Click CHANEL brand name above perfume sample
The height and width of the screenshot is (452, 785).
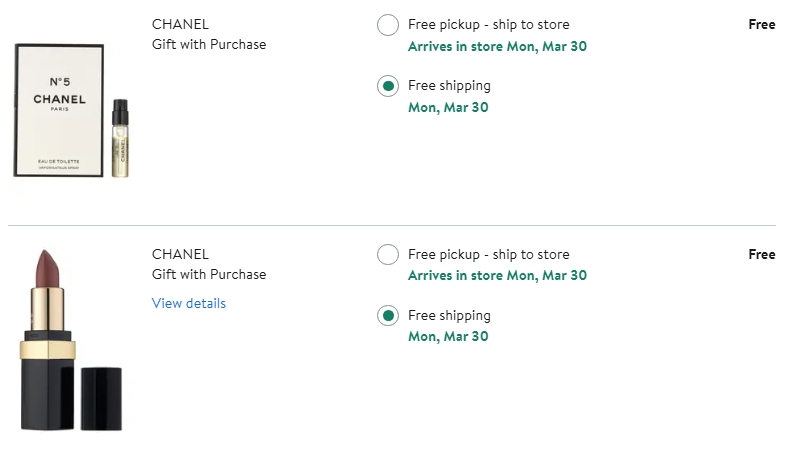click(x=180, y=24)
